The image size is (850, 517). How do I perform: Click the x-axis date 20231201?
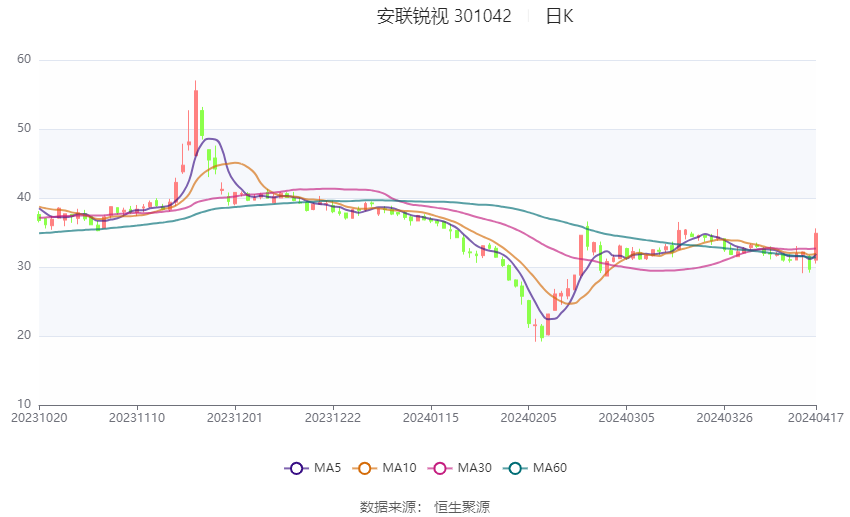[235, 418]
